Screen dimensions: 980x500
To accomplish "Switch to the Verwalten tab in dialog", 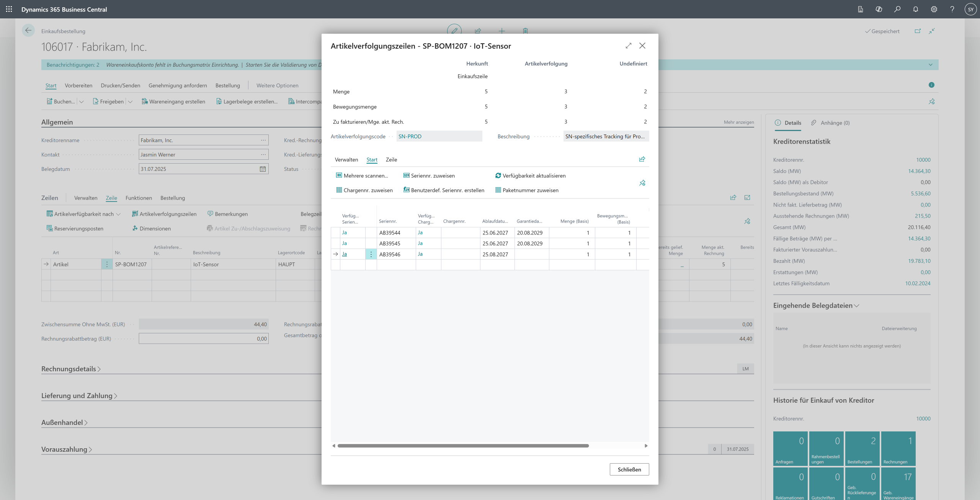I will (x=346, y=159).
